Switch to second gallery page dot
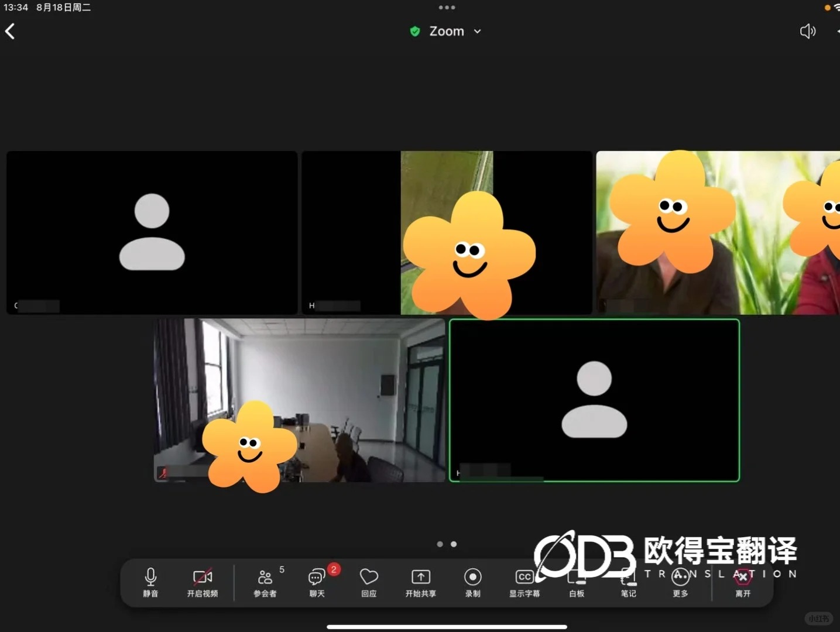This screenshot has width=840, height=632. coord(454,544)
